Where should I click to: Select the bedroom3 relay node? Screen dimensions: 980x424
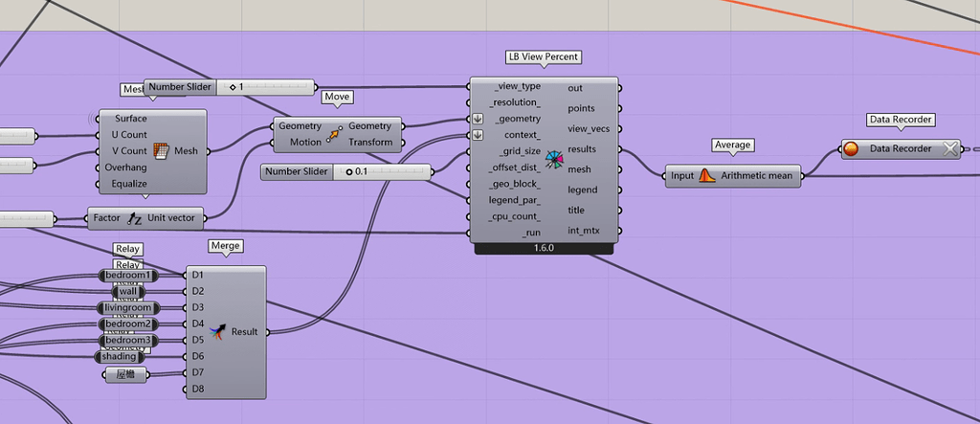128,340
